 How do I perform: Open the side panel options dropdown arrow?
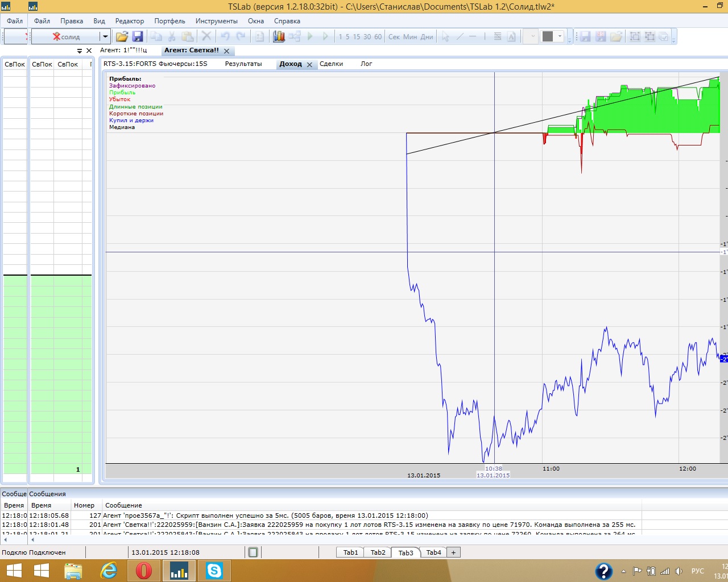pyautogui.click(x=80, y=51)
